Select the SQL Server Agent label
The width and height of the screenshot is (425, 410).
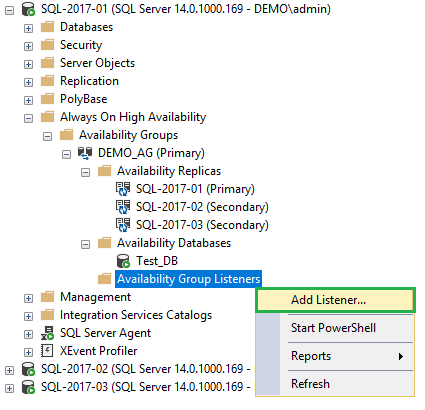click(105, 333)
